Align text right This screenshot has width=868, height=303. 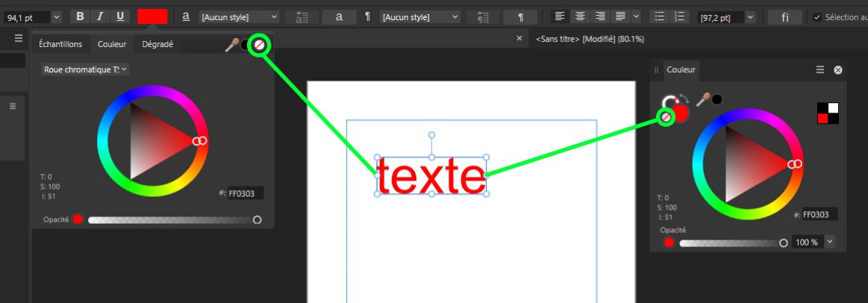tap(600, 16)
